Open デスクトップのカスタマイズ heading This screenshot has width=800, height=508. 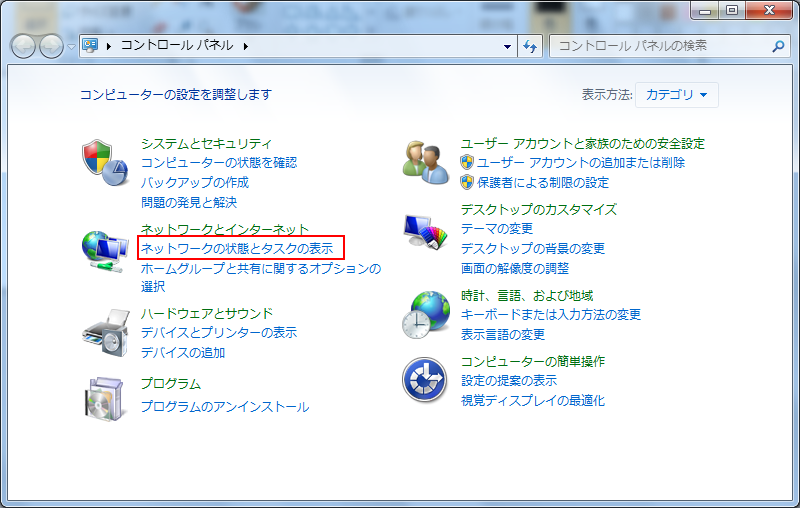point(539,209)
